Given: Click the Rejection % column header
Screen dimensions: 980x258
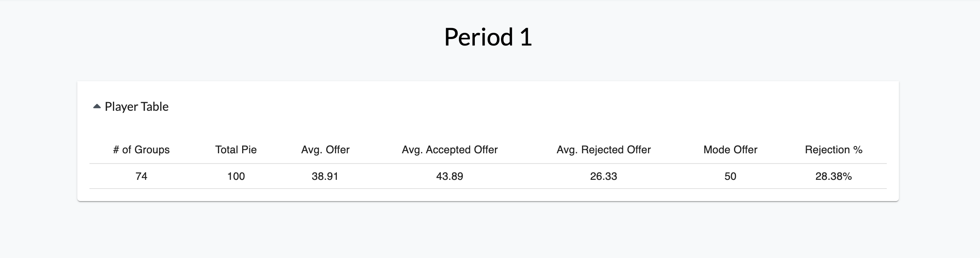Looking at the screenshot, I should (834, 150).
